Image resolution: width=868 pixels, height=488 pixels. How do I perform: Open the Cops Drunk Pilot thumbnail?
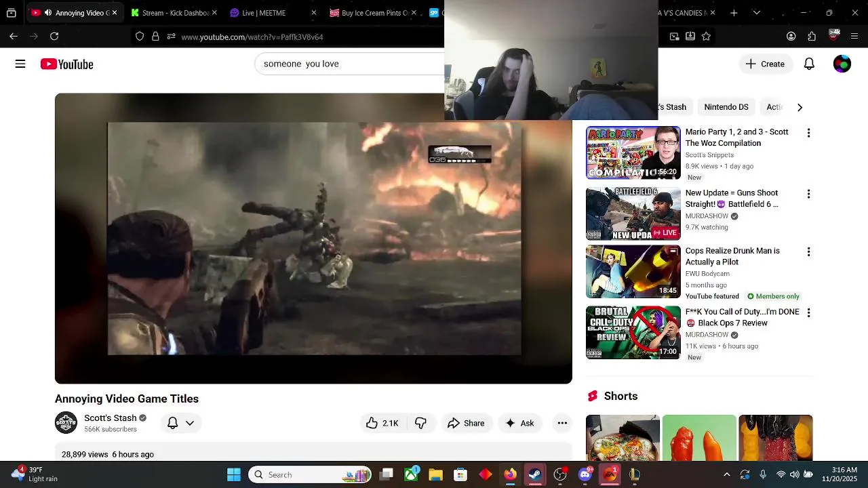[x=633, y=271]
